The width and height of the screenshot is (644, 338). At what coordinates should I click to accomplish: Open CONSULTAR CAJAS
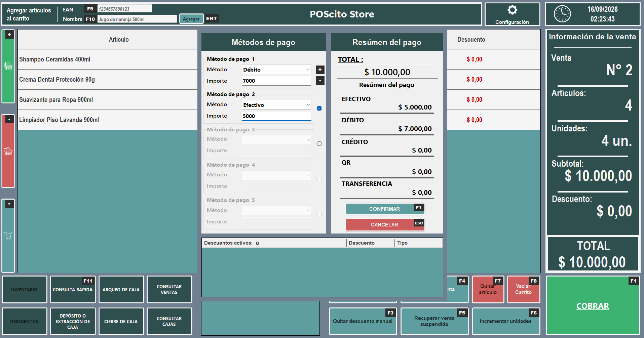click(169, 322)
